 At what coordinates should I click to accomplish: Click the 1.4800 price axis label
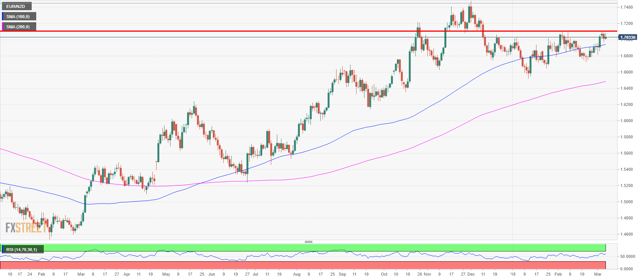(x=627, y=218)
